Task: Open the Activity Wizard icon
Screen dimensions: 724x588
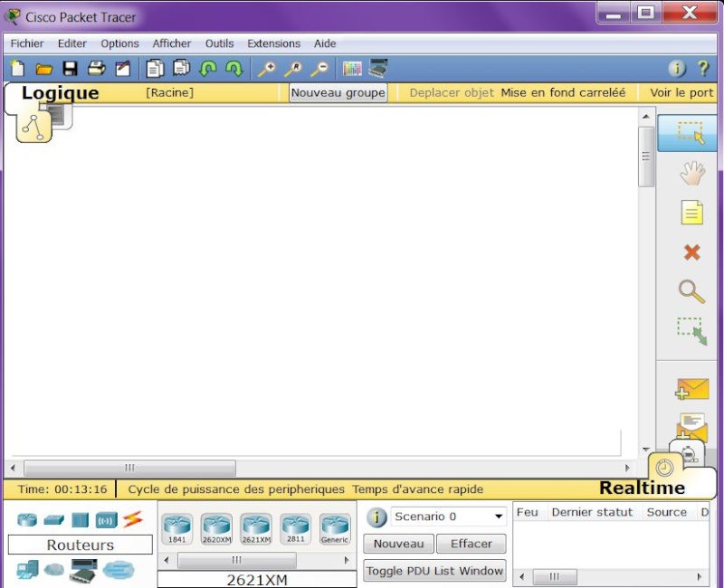Action: tap(123, 69)
